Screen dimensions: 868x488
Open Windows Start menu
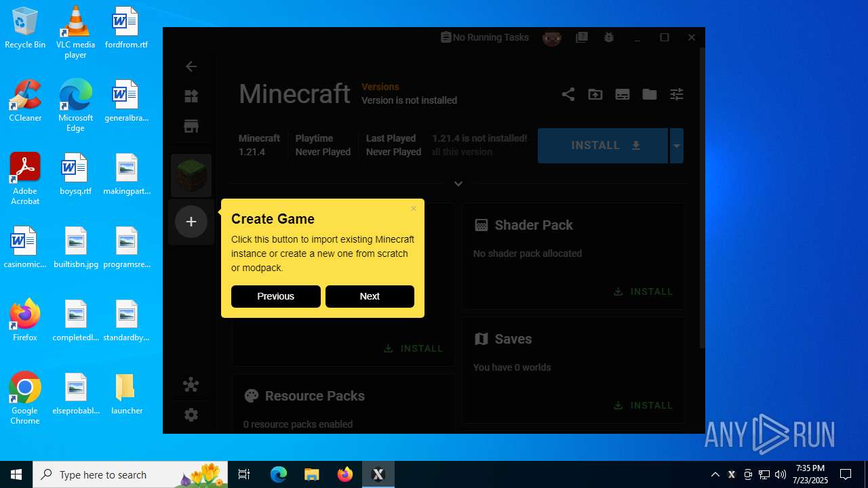coord(16,474)
